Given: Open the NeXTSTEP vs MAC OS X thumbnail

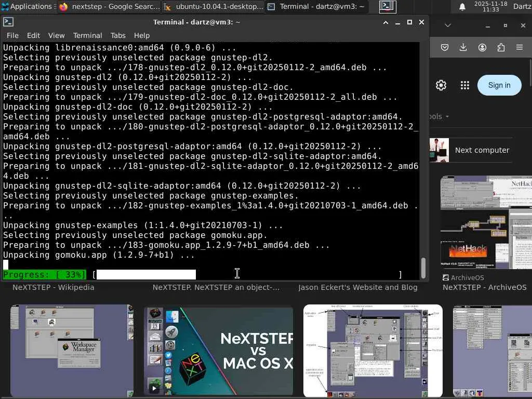Looking at the screenshot, I should point(219,351).
